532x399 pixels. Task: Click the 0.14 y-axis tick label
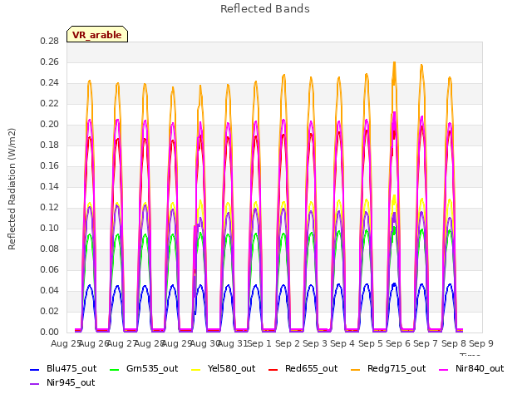pos(50,186)
